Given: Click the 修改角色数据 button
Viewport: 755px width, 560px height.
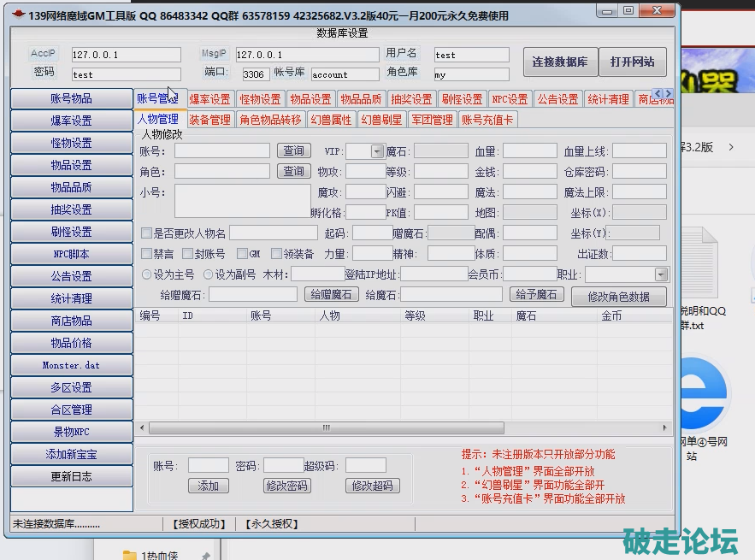Looking at the screenshot, I should [x=618, y=297].
